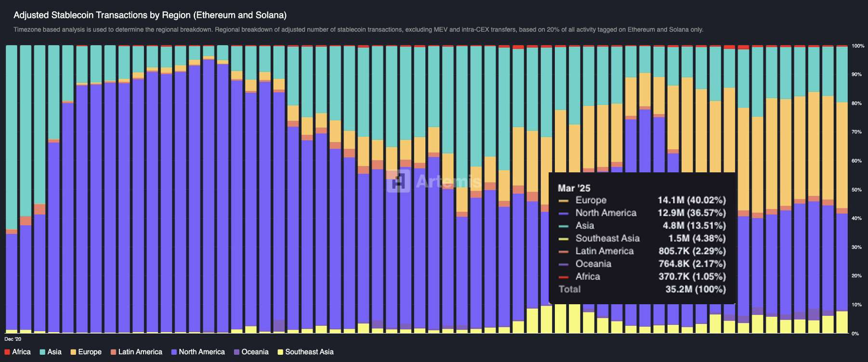Viewport: 868px width, 362px height.
Task: Click Africa 370.7K (1.05%) in tooltip
Action: [642, 277]
